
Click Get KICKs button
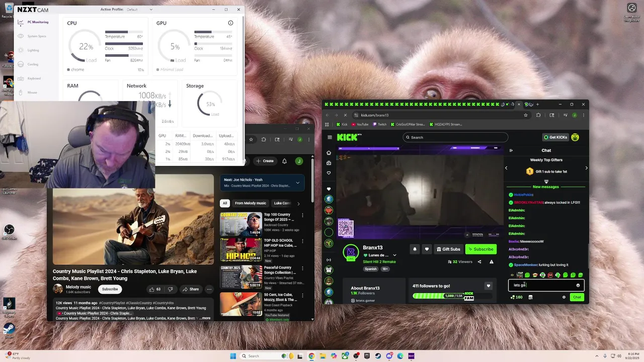(x=555, y=137)
